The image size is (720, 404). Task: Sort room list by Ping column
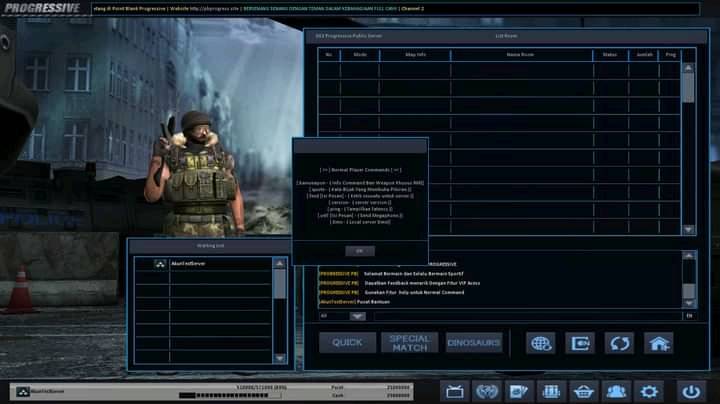[670, 55]
